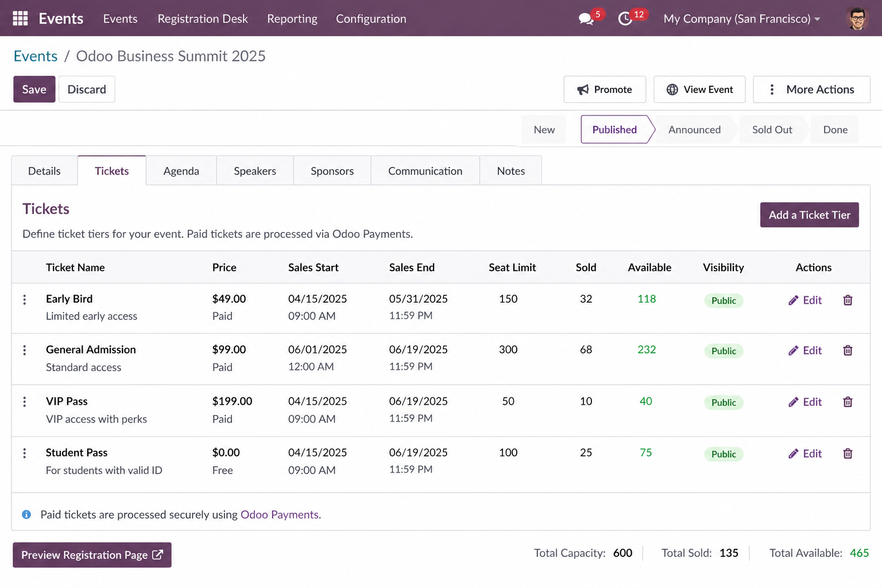Open row options for the Early Bird ticket

point(24,300)
